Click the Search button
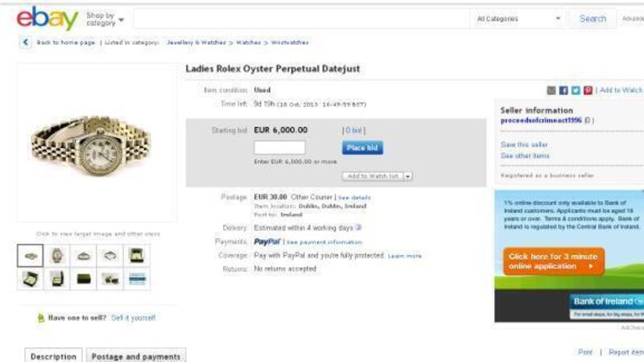The height and width of the screenshot is (362, 644). [x=592, y=19]
